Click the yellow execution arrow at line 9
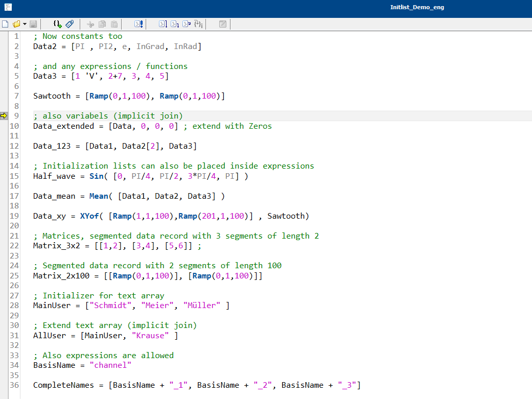532x399 pixels. 4,115
